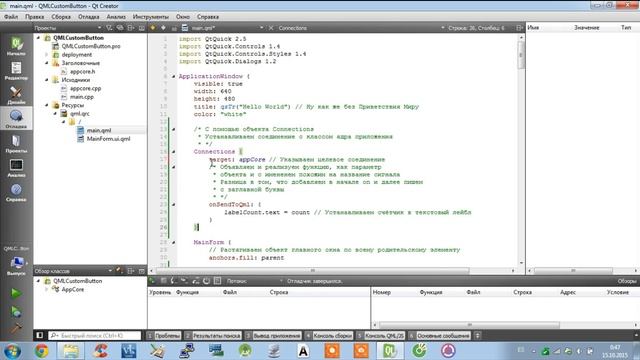Start debugging with the play-bug button
Viewport: 640px width, 360px height.
[16, 311]
